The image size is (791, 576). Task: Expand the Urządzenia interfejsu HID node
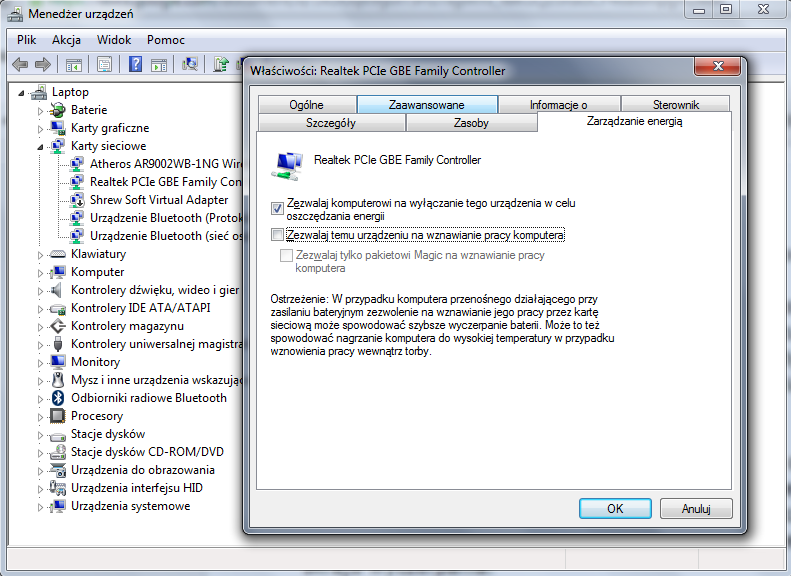point(40,489)
